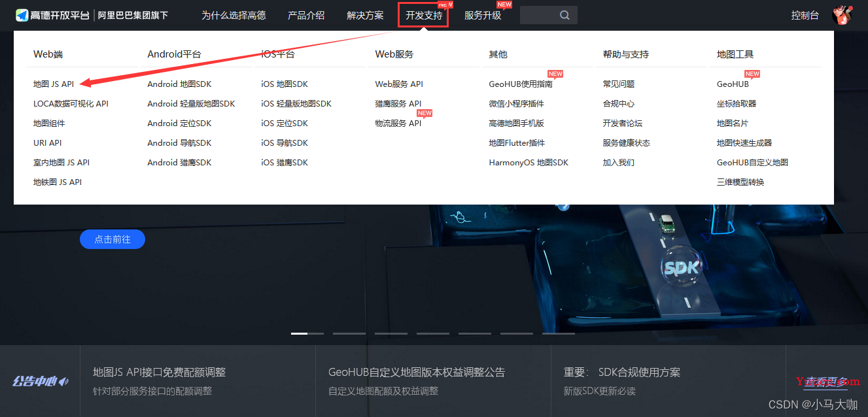
Task: Open GeoHUB使用指南
Action: tap(521, 84)
